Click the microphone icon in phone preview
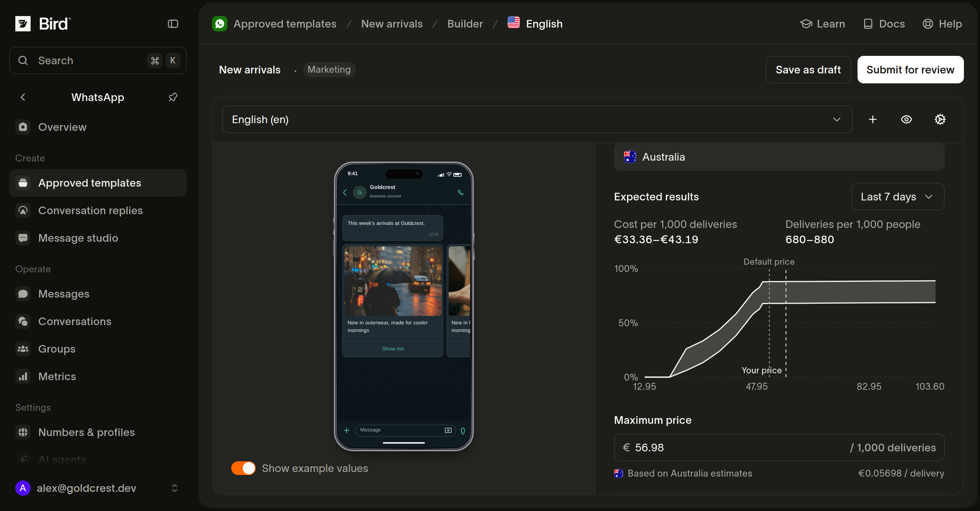Image resolution: width=980 pixels, height=511 pixels. (x=463, y=431)
